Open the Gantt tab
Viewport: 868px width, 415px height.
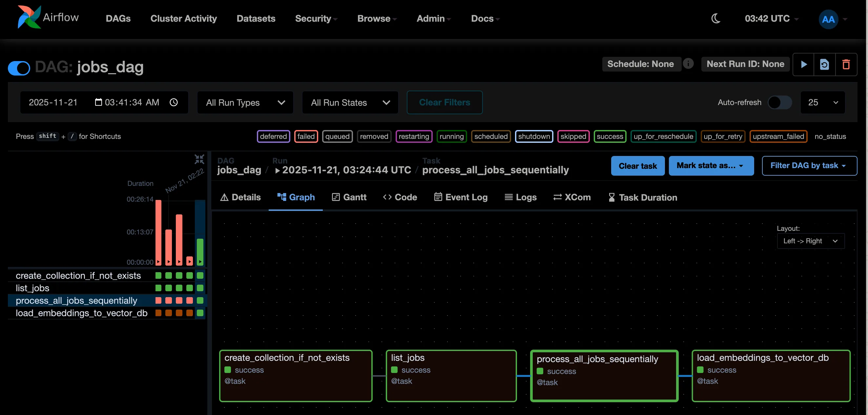tap(349, 197)
